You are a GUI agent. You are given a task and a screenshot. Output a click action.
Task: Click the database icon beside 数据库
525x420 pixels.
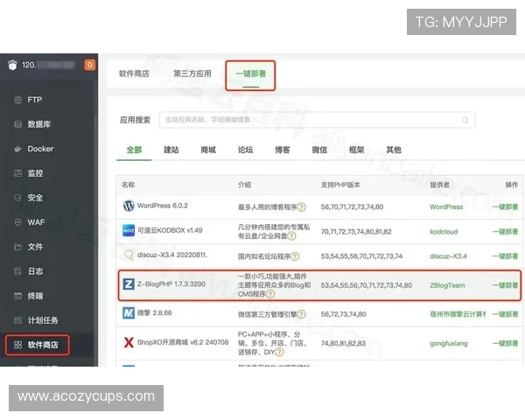coord(17,124)
